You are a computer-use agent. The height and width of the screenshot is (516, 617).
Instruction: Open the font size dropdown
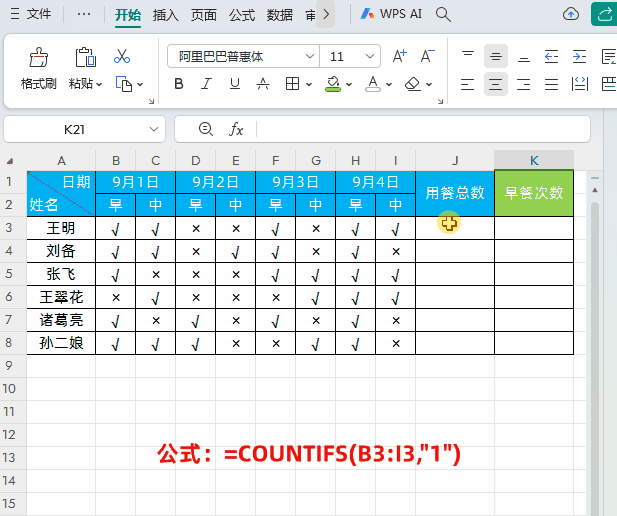click(x=370, y=57)
